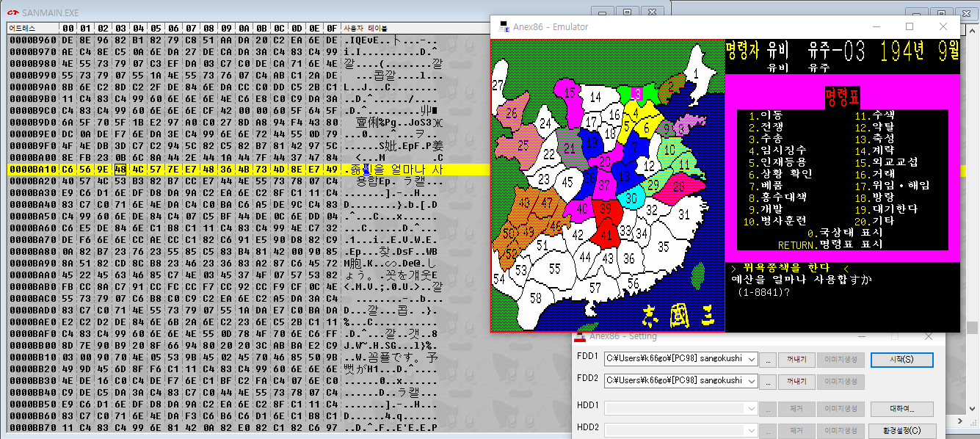Image resolution: width=980 pixels, height=439 pixels.
Task: Click 이미지생성 button in FDD1 row
Action: pyautogui.click(x=840, y=360)
